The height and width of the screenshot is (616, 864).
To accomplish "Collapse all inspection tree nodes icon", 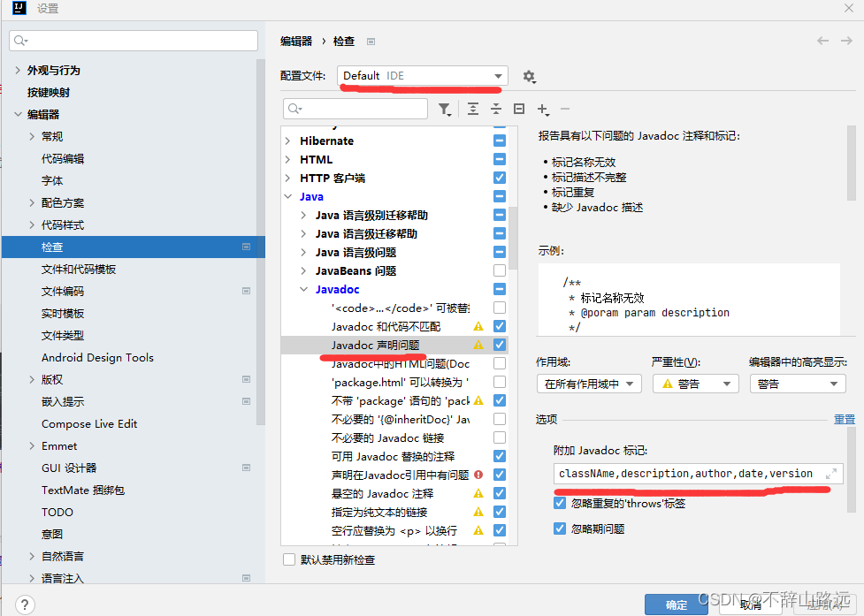I will pyautogui.click(x=497, y=110).
